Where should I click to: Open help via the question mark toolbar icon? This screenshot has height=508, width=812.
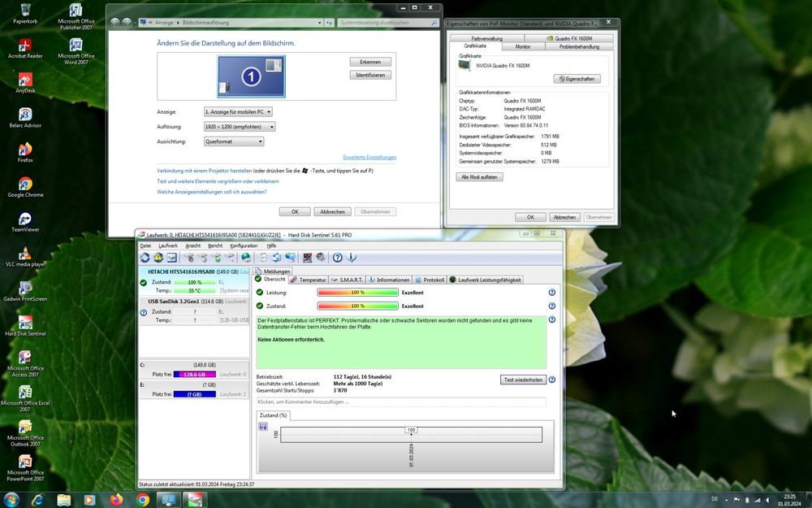pos(337,258)
